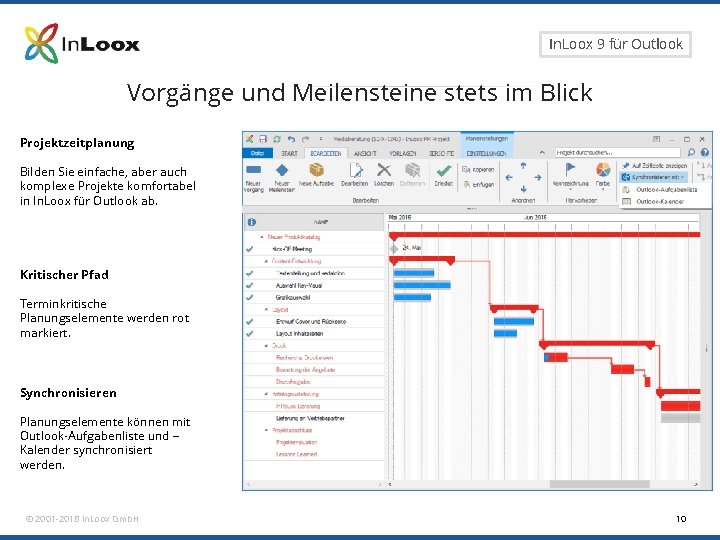The height and width of the screenshot is (540, 720).
Task: Select Lieferung an Vertriebspartner row
Action: [x=314, y=418]
